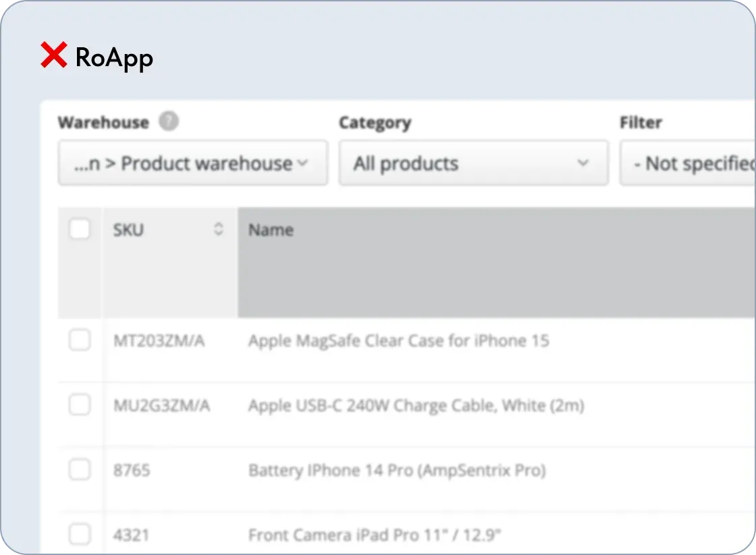Click the SKU column sort arrows
The height and width of the screenshot is (555, 756).
(218, 230)
